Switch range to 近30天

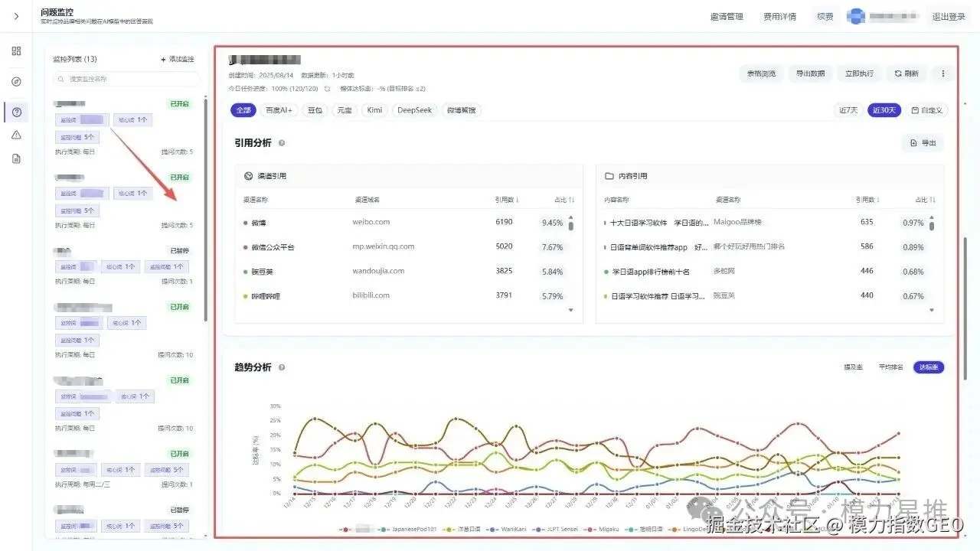(884, 110)
